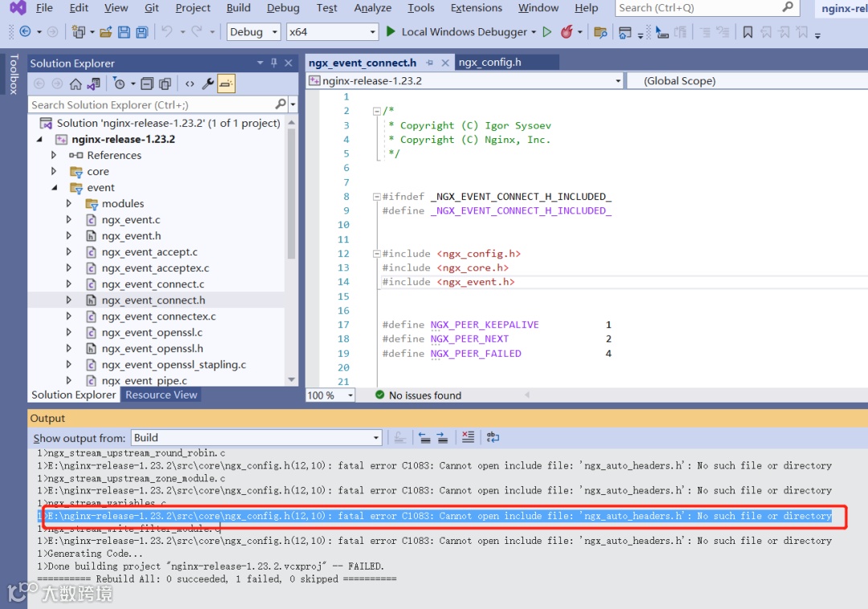Screen dimensions: 868x609
Task: Collapse the nginx-release-1.23.2 project node
Action: point(40,139)
